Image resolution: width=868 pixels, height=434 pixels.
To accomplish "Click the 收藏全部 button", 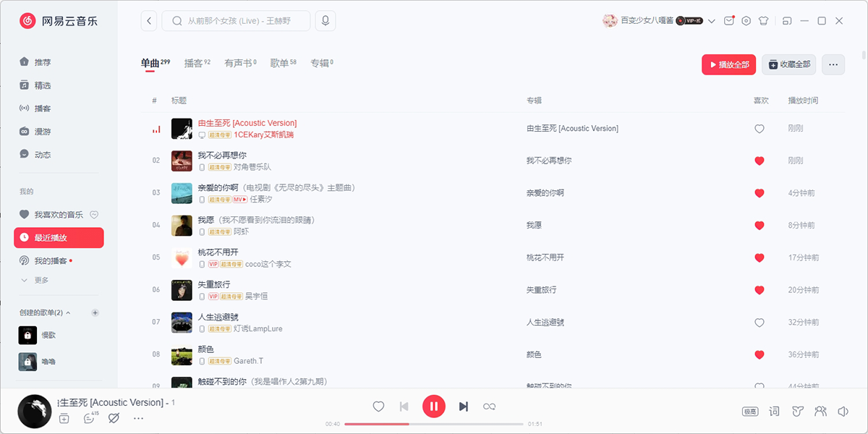I will (x=788, y=64).
